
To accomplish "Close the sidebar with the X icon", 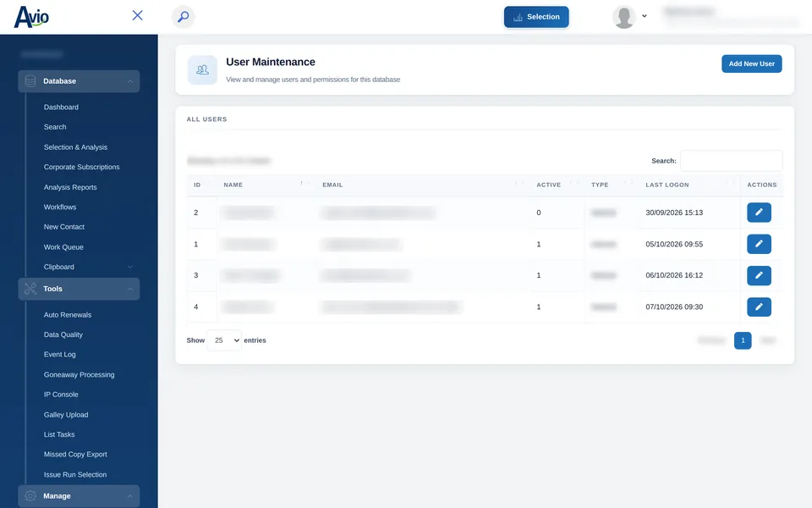I will click(137, 15).
